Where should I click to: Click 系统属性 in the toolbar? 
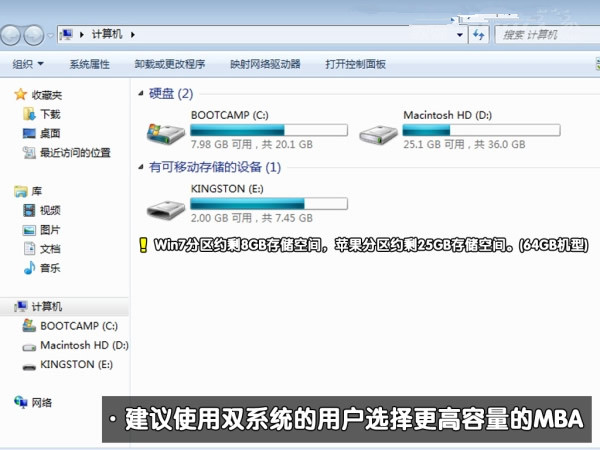tap(90, 64)
